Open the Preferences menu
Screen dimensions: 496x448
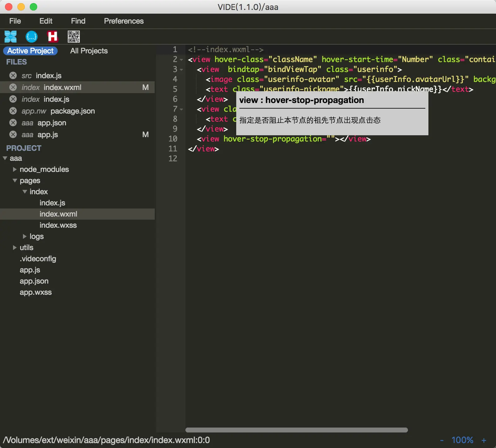point(124,21)
